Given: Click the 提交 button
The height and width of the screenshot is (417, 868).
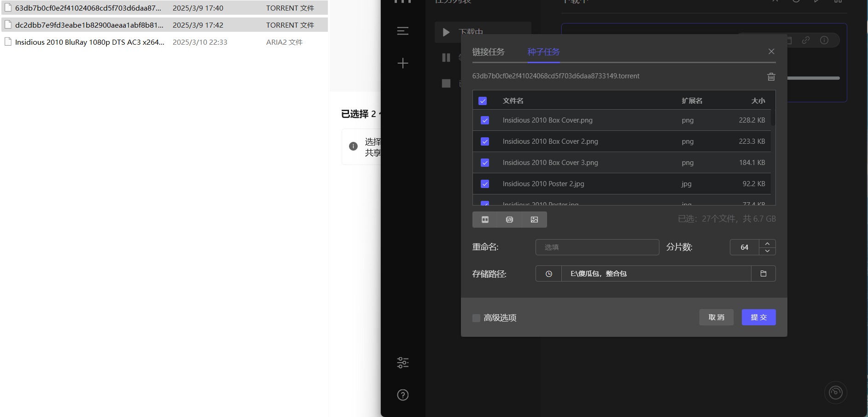Looking at the screenshot, I should tap(759, 317).
